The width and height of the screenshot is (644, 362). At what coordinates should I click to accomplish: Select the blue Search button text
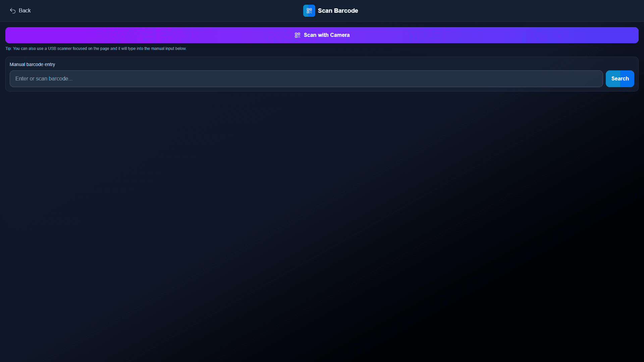pyautogui.click(x=620, y=79)
